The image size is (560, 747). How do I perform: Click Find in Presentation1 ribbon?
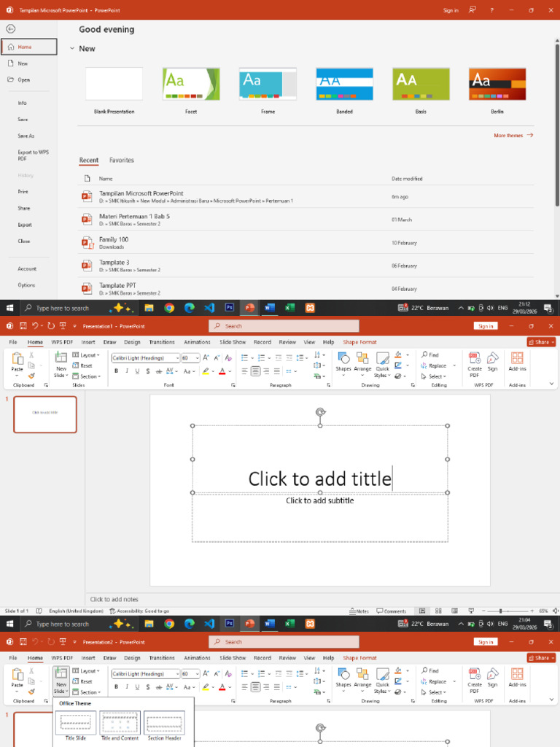[x=430, y=355]
